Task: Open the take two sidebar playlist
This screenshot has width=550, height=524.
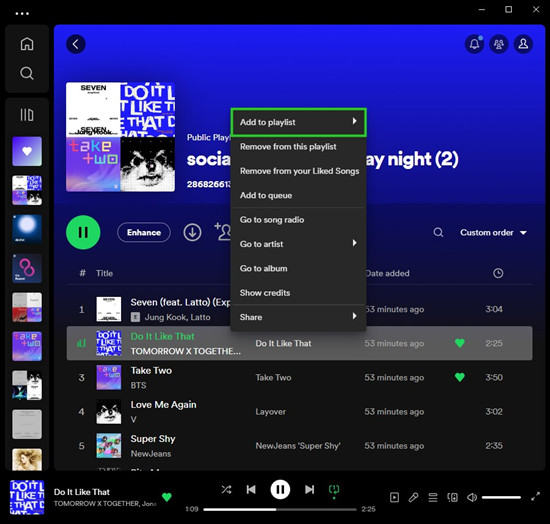Action: tap(27, 346)
